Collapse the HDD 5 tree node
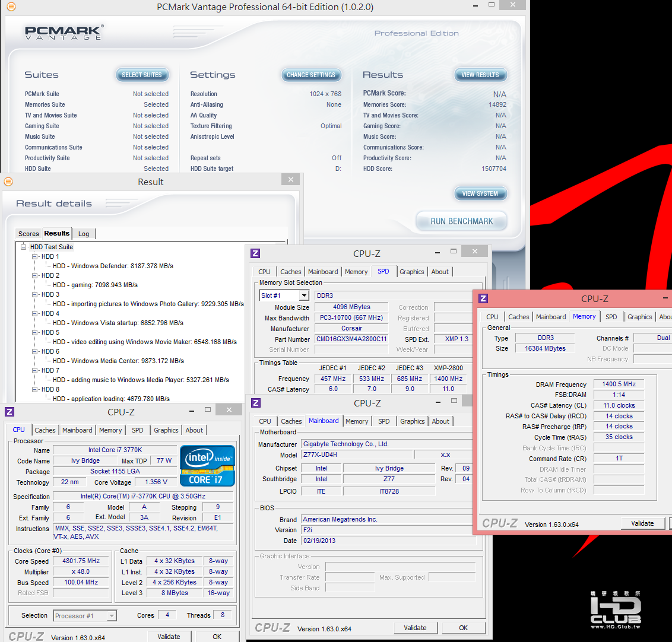Image resolution: width=672 pixels, height=642 pixels. click(x=34, y=332)
